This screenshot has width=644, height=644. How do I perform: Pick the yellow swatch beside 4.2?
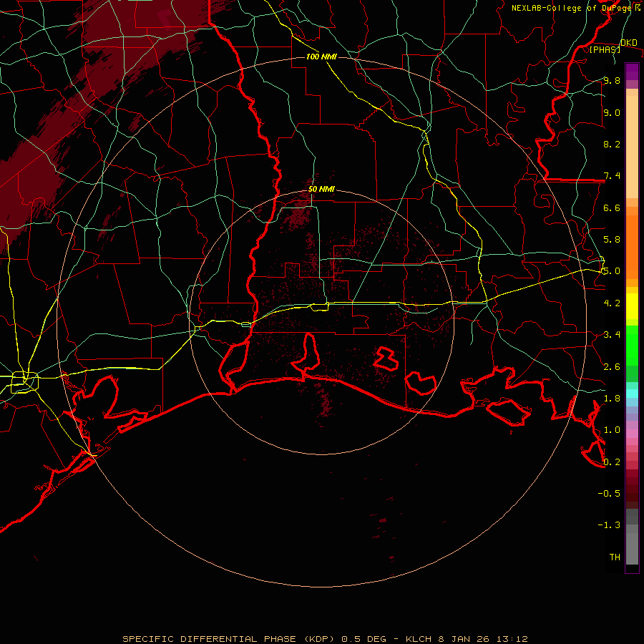point(632,306)
